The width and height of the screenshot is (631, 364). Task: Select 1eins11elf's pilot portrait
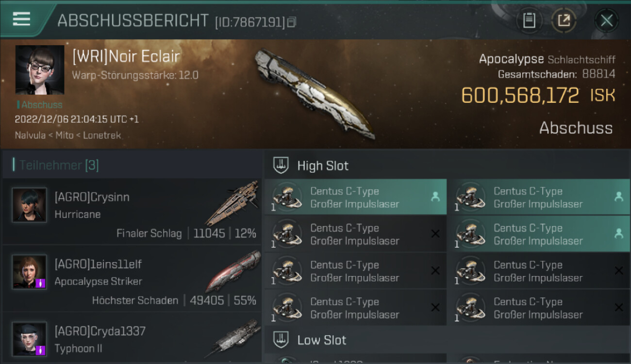click(30, 272)
